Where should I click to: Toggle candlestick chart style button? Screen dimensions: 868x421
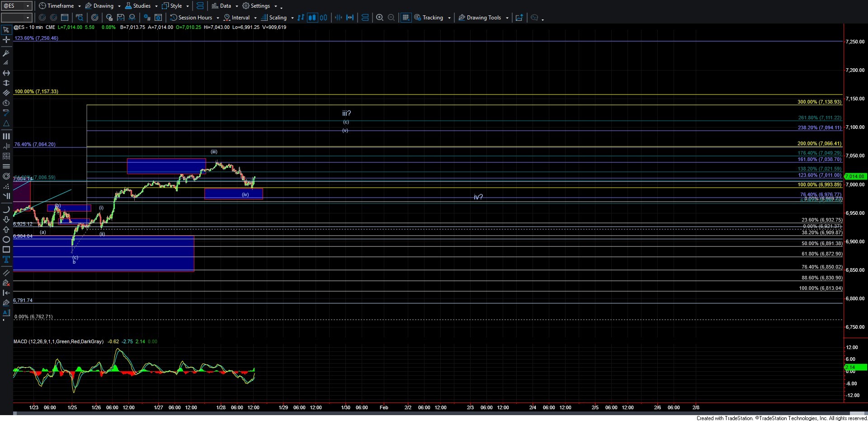coord(312,18)
